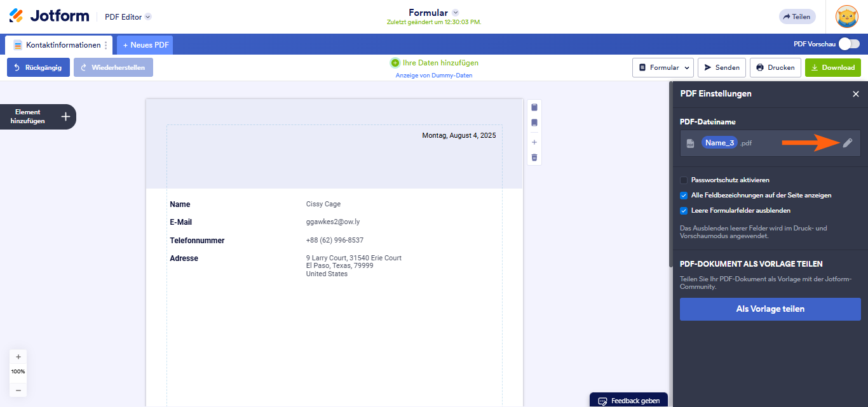Click the green plus icon for data

tap(395, 63)
